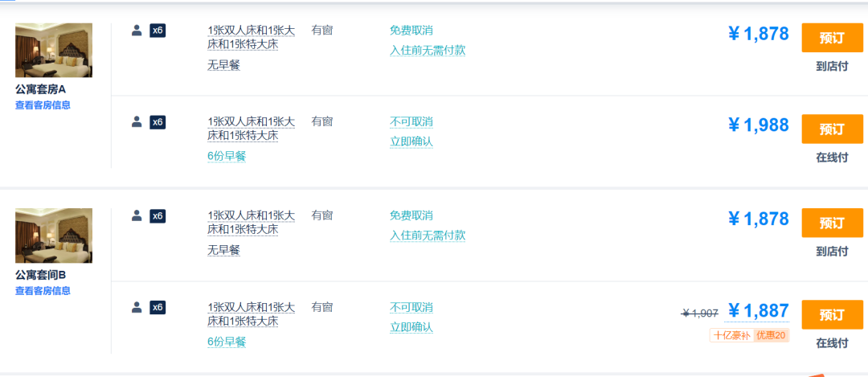
Task: Book the ¥1,878 公寓套房A pay-at-hotel offer
Action: (832, 38)
